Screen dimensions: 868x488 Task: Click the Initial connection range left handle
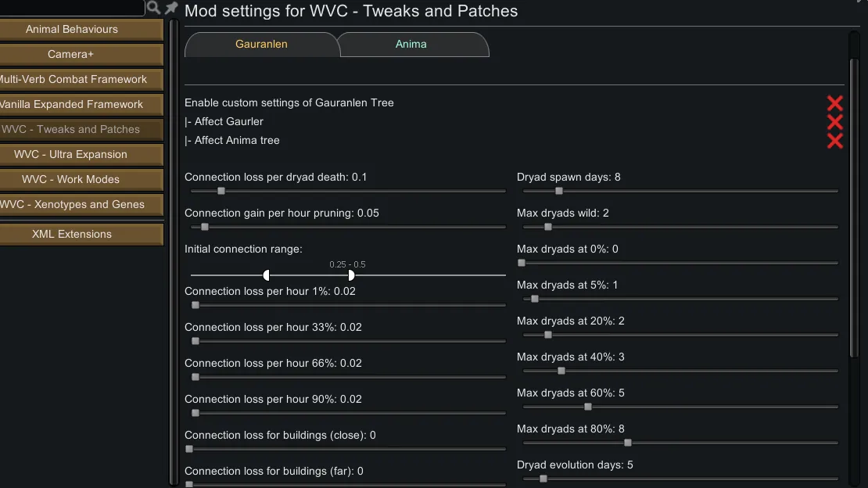(x=267, y=275)
